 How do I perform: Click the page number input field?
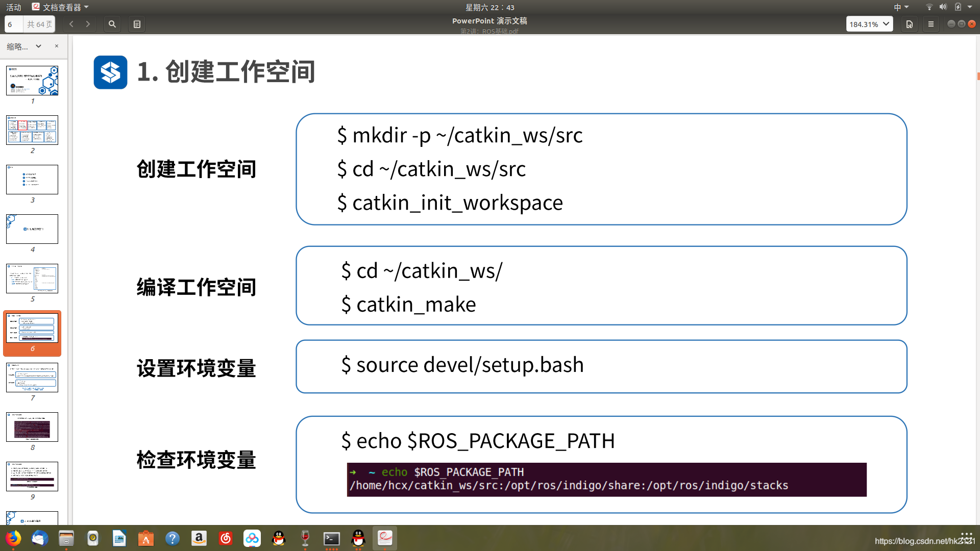point(14,24)
